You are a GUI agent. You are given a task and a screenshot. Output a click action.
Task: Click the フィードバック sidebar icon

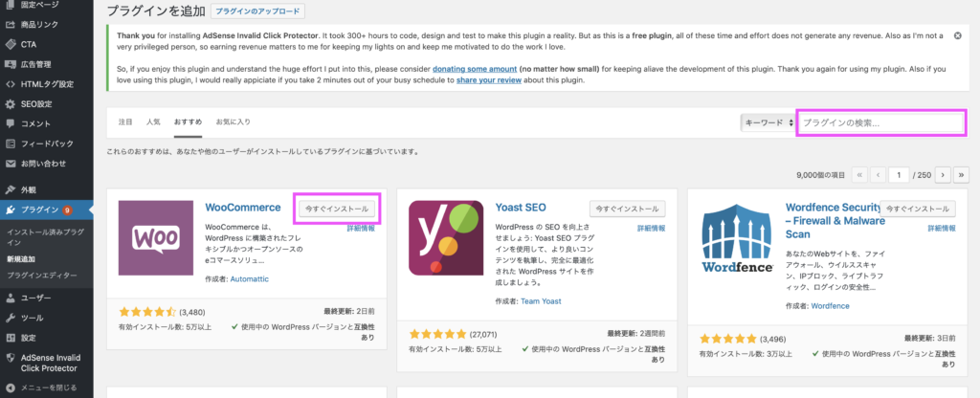pyautogui.click(x=10, y=144)
